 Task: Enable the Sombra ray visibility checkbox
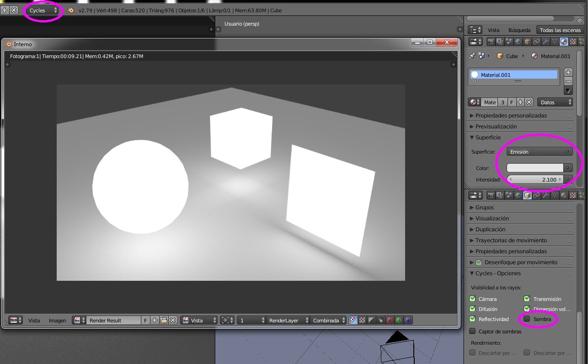(x=527, y=319)
